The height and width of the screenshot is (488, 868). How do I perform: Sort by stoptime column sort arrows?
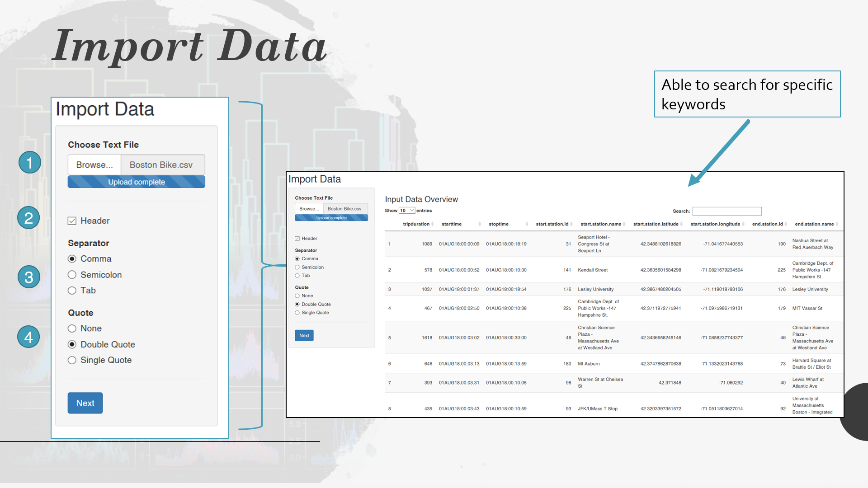(x=527, y=224)
